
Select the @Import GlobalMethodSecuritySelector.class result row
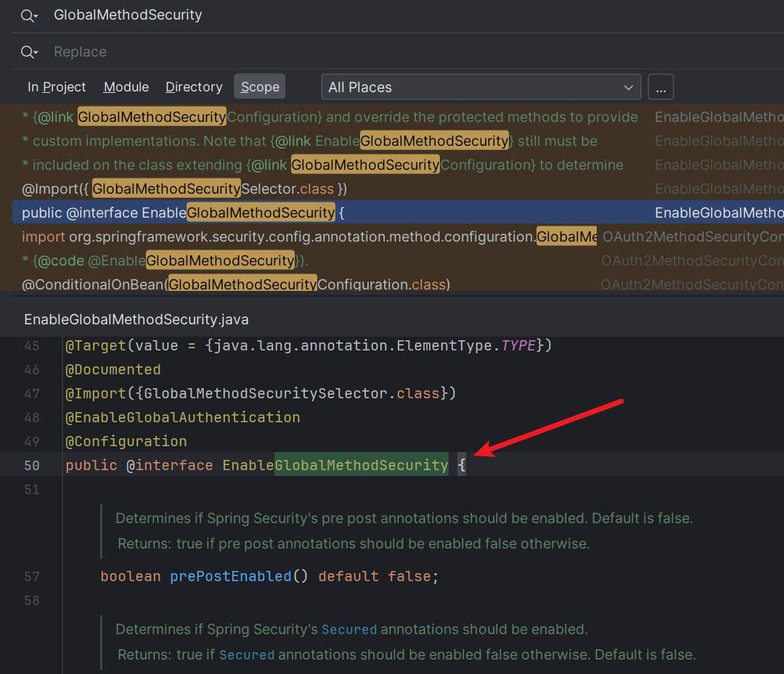pos(184,189)
